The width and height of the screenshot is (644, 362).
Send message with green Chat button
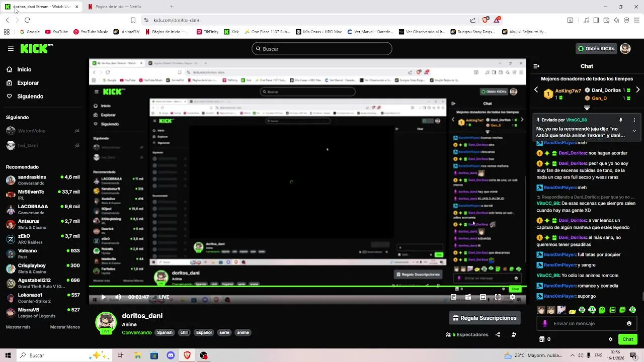point(628,339)
